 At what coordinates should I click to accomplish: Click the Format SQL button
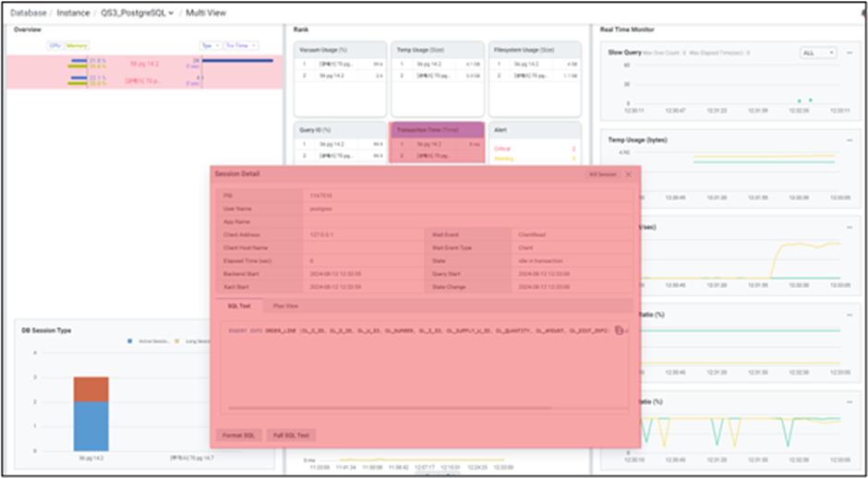(x=238, y=435)
